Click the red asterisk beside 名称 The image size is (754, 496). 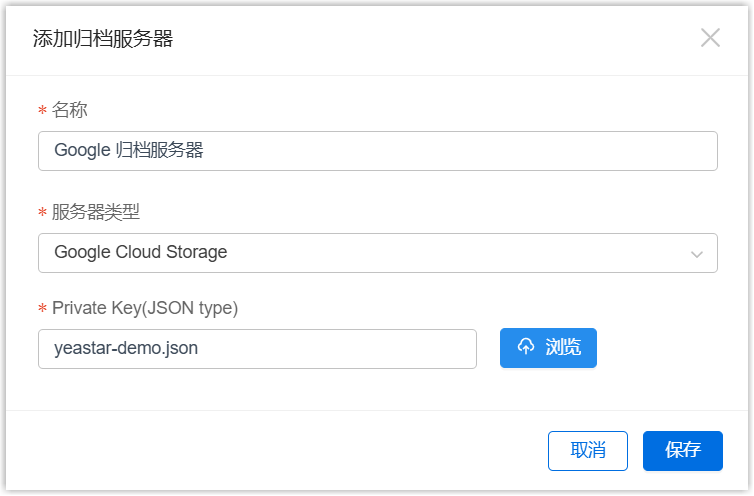(42, 110)
